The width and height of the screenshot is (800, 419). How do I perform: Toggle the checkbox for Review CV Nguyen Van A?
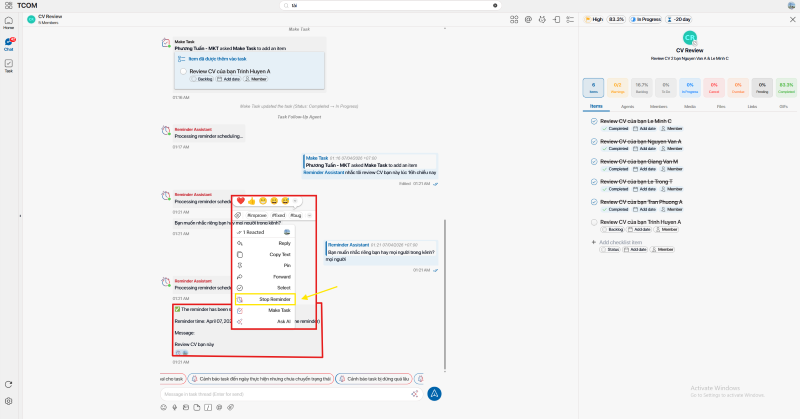(594, 141)
